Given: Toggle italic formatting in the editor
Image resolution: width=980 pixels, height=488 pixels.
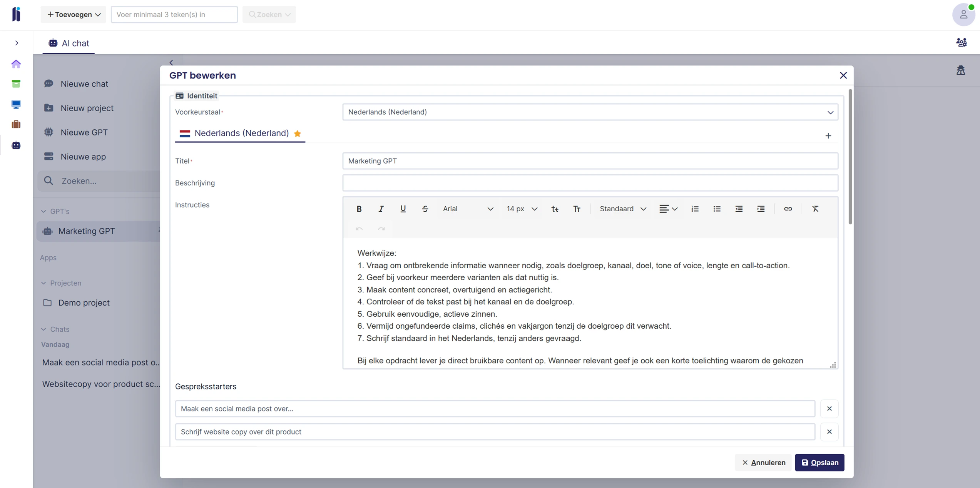Looking at the screenshot, I should point(381,209).
